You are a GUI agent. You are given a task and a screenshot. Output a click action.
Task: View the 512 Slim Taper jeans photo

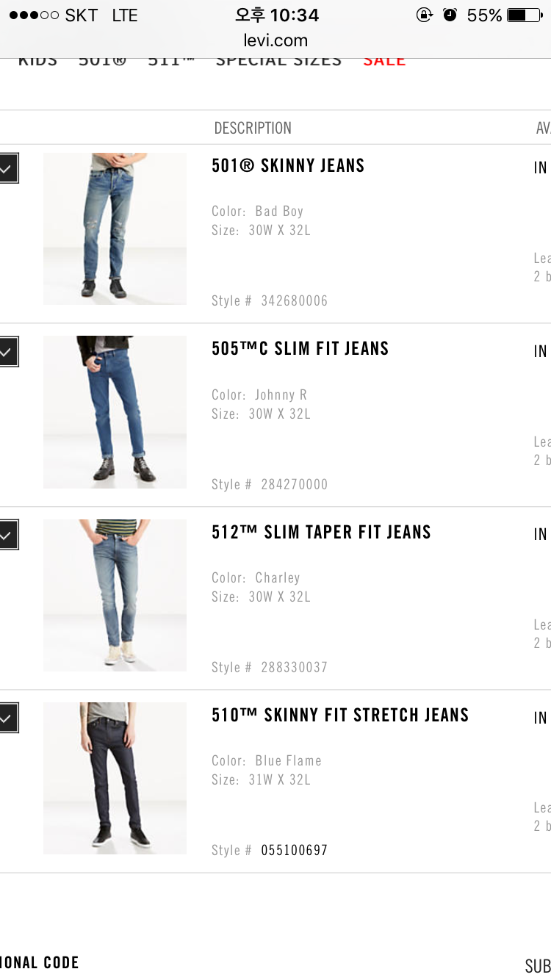pos(115,595)
